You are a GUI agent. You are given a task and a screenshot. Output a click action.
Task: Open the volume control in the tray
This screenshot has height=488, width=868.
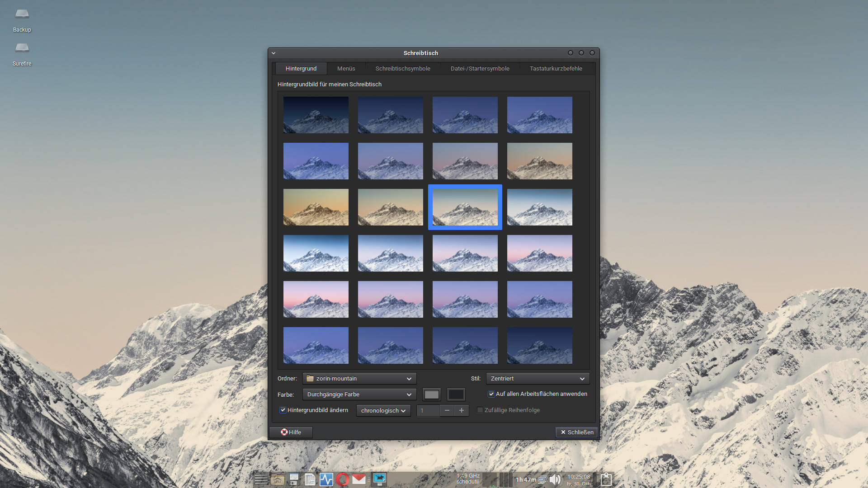(555, 479)
